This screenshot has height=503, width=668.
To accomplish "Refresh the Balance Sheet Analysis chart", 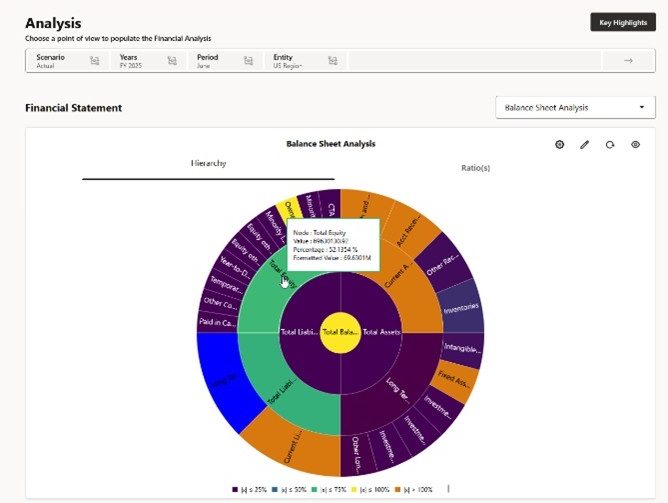I will (610, 145).
